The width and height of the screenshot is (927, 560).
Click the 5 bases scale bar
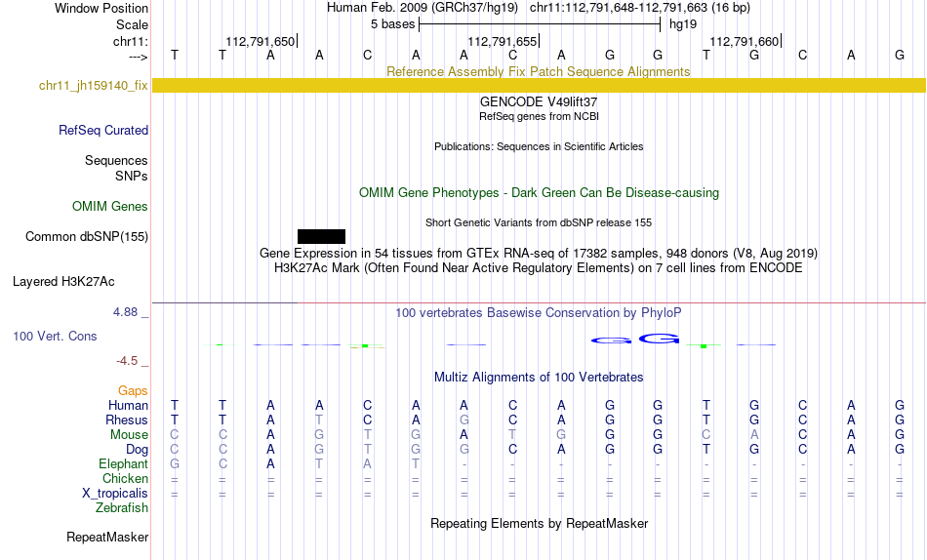tap(540, 24)
